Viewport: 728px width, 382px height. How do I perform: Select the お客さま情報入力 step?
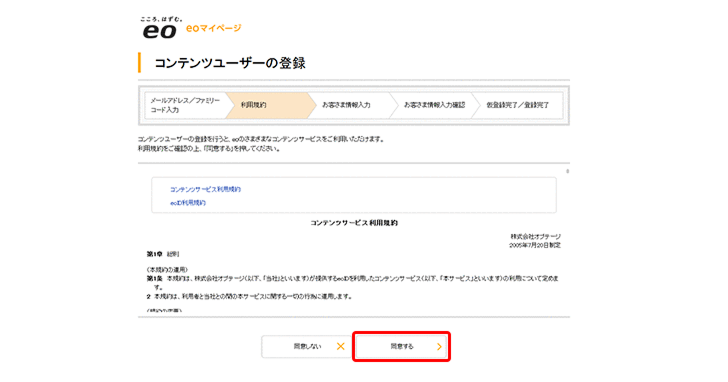click(350, 105)
